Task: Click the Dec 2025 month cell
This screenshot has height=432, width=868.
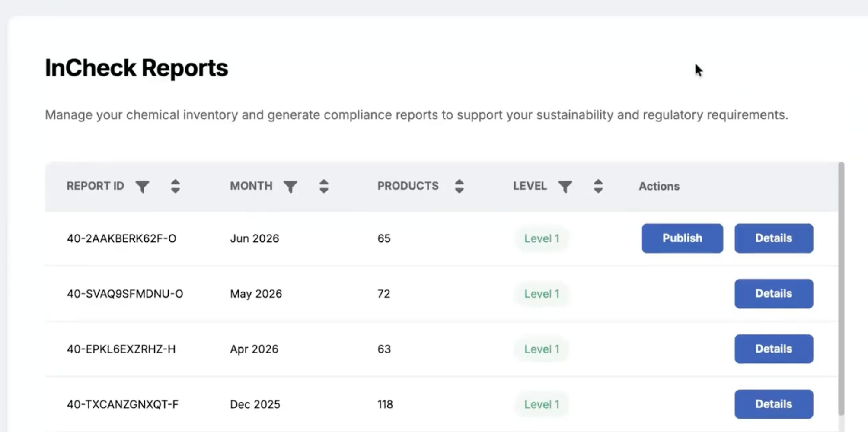Action: (255, 404)
